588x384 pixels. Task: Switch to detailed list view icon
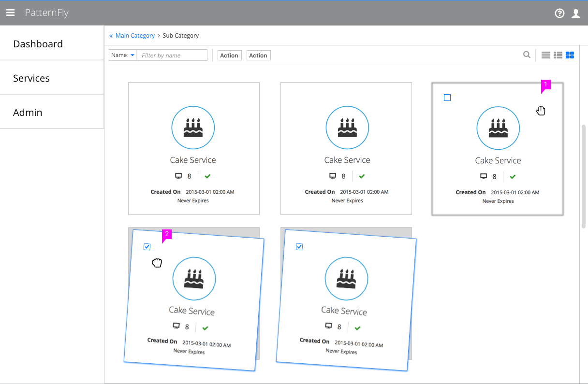tap(558, 55)
